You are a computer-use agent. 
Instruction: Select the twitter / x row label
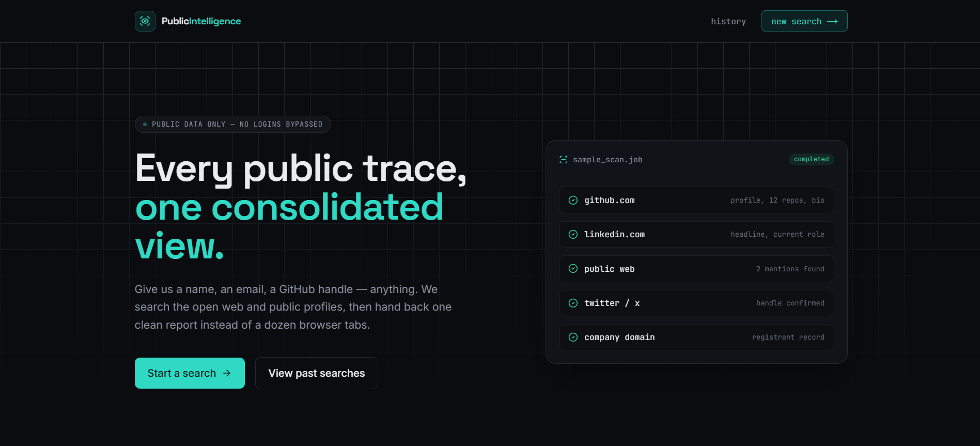tap(612, 303)
